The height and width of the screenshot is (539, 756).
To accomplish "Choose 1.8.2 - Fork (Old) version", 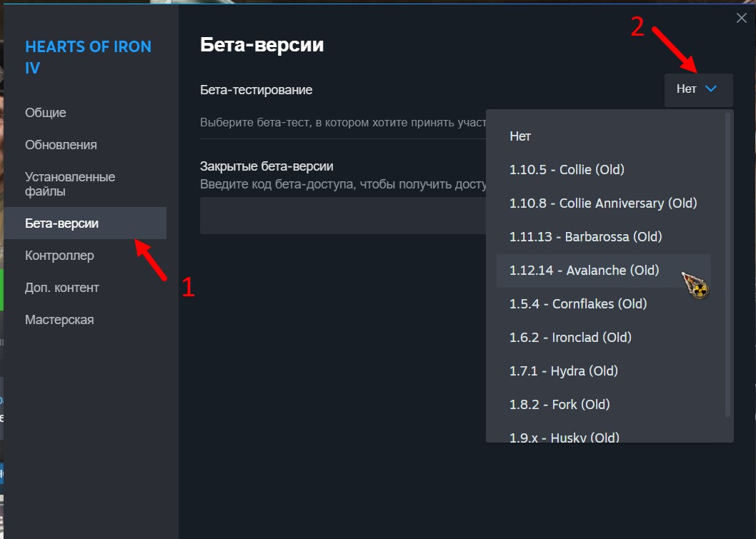I will pyautogui.click(x=604, y=405).
